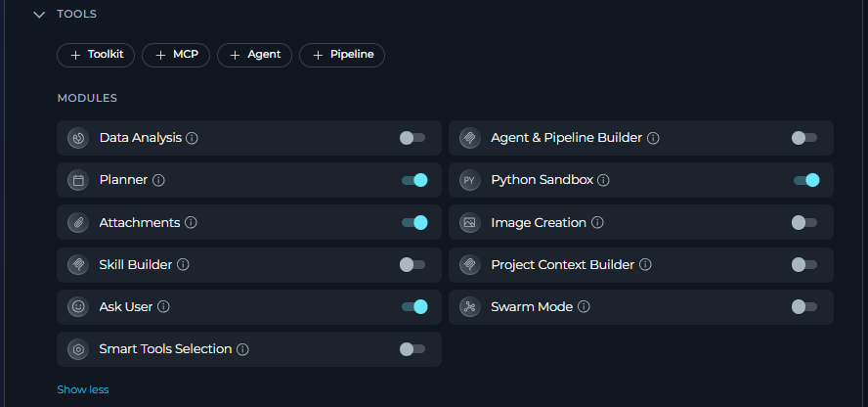Screen dimensions: 868x407
Task: Click the Image Creation picture icon
Action: click(x=470, y=223)
